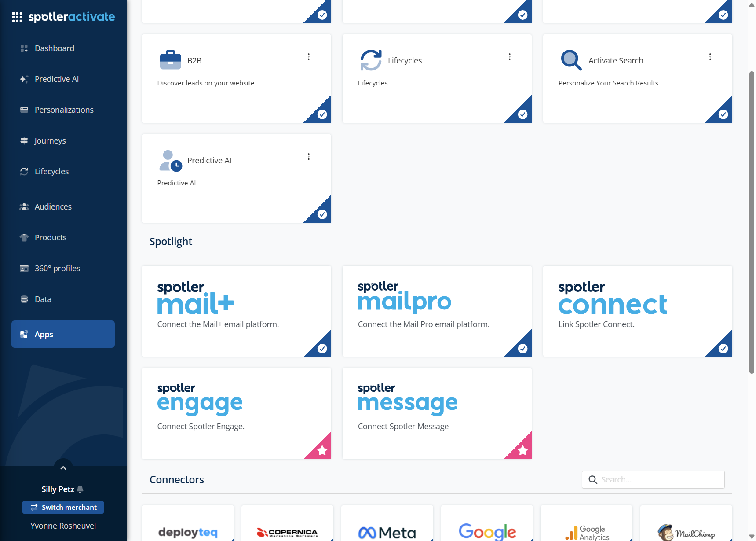Click the Dashboard sidebar icon

point(24,48)
